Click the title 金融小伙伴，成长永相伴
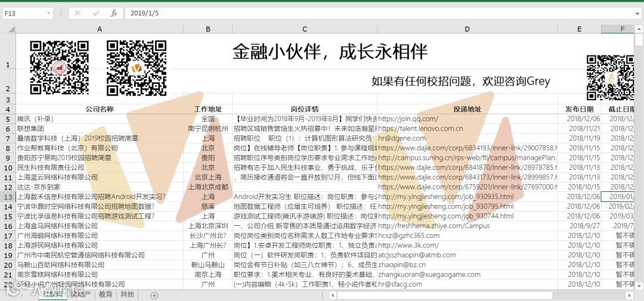The width and height of the screenshot is (644, 301). [x=330, y=52]
